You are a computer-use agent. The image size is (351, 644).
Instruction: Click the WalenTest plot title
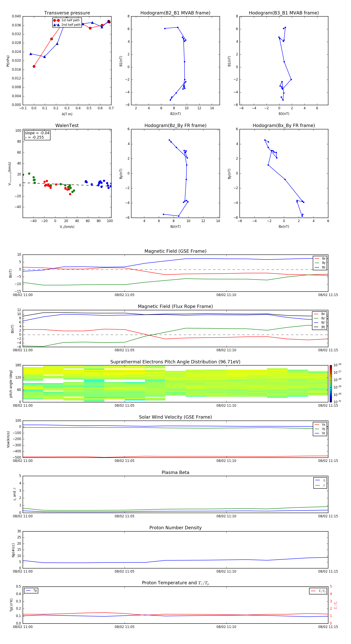(67, 125)
